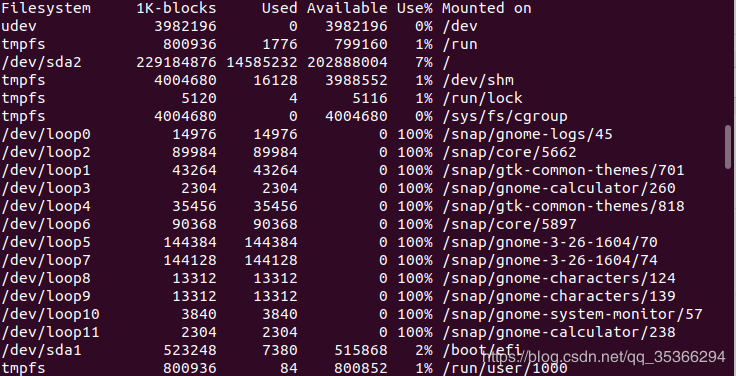
Task: Click the '515868' available value
Action: click(361, 350)
